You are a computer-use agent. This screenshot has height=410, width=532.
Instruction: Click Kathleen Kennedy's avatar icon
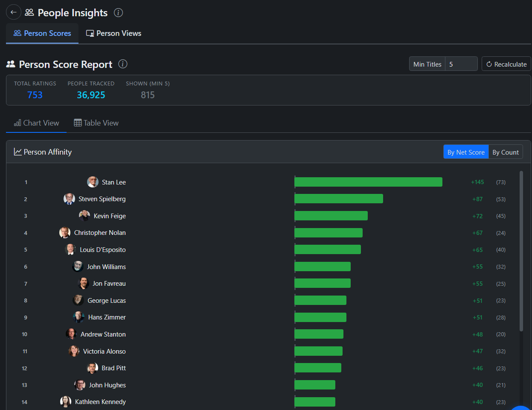point(66,402)
